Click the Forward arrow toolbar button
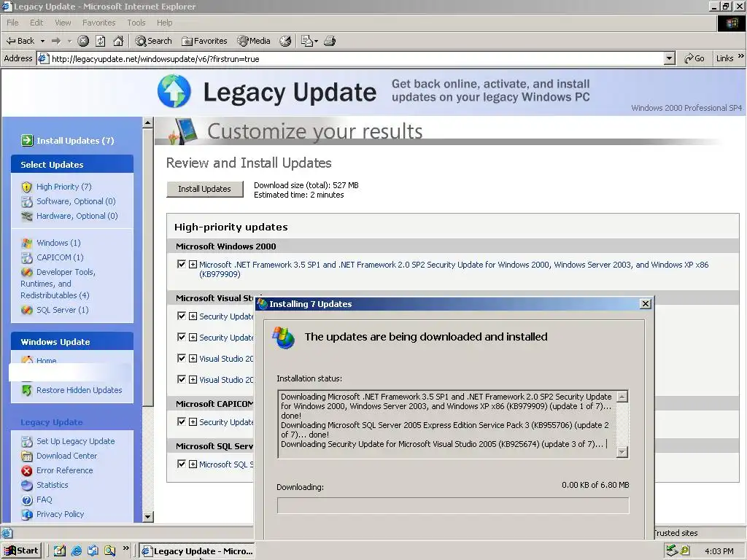This screenshot has height=560, width=747. [x=56, y=41]
